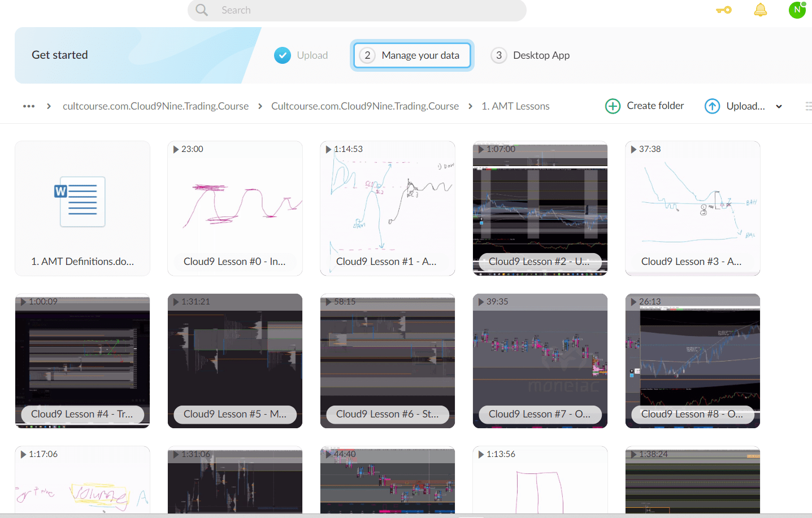
Task: Click the Upload arrow circle icon
Action: tap(712, 106)
